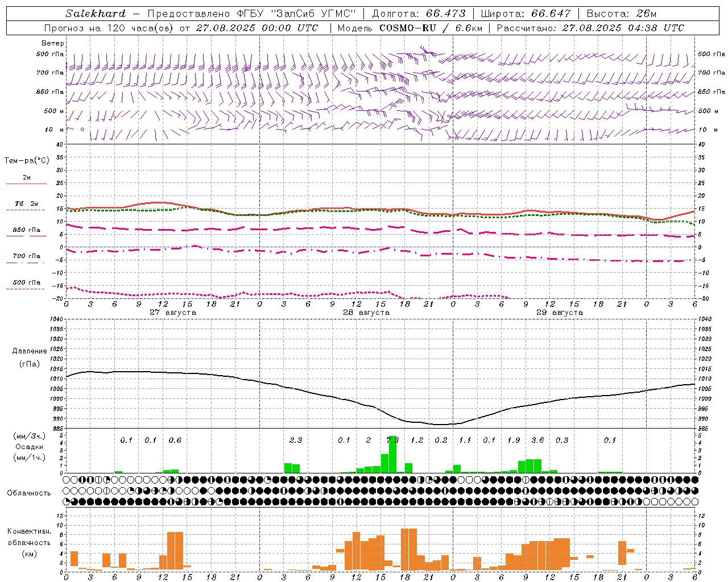Click the 3-hour precipitation value "1.9"
Image resolution: width=728 pixels, height=582 pixels.
[514, 440]
